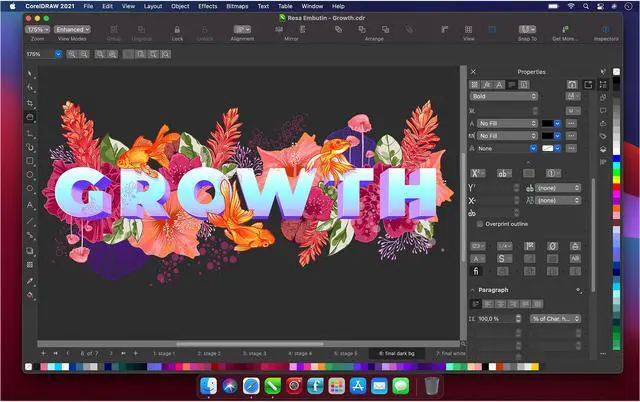
Task: Select the Pick tool in the toolbox
Action: [30, 73]
